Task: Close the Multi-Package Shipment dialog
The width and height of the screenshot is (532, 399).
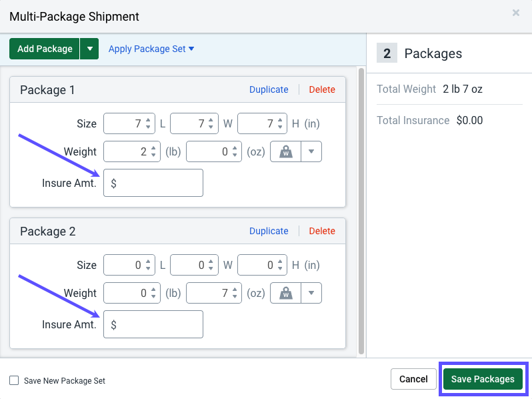Action: click(x=516, y=13)
